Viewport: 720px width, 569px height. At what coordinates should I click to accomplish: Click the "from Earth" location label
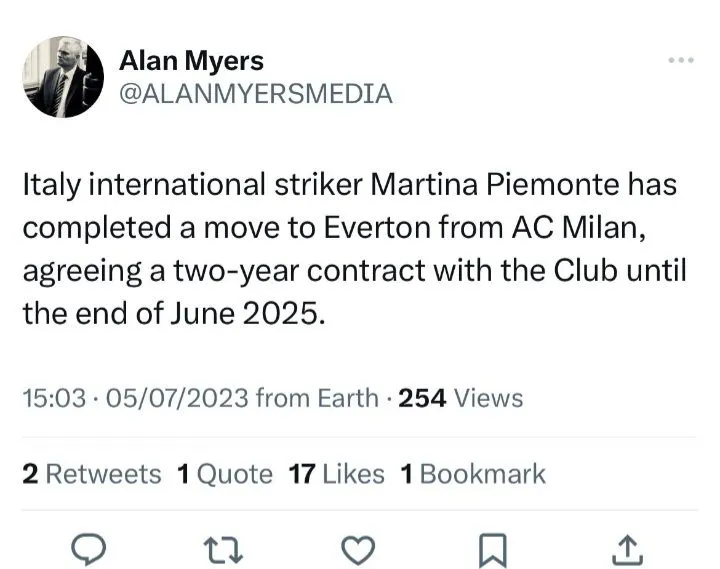[317, 398]
